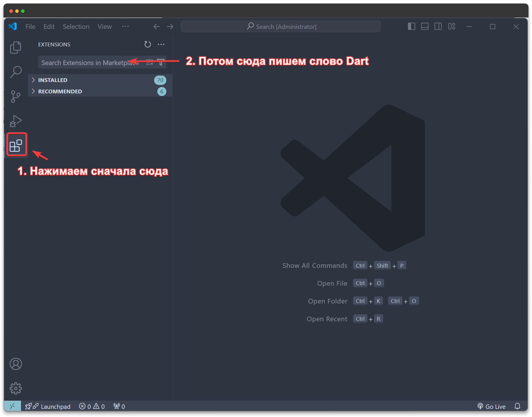Click the errors and warnings counter
532x417 pixels.
[92, 406]
